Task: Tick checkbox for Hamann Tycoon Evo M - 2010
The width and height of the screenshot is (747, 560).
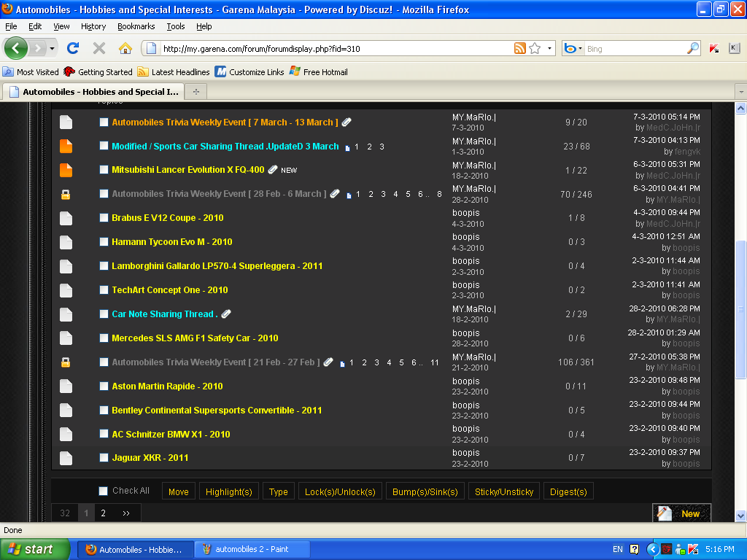Action: pos(104,241)
